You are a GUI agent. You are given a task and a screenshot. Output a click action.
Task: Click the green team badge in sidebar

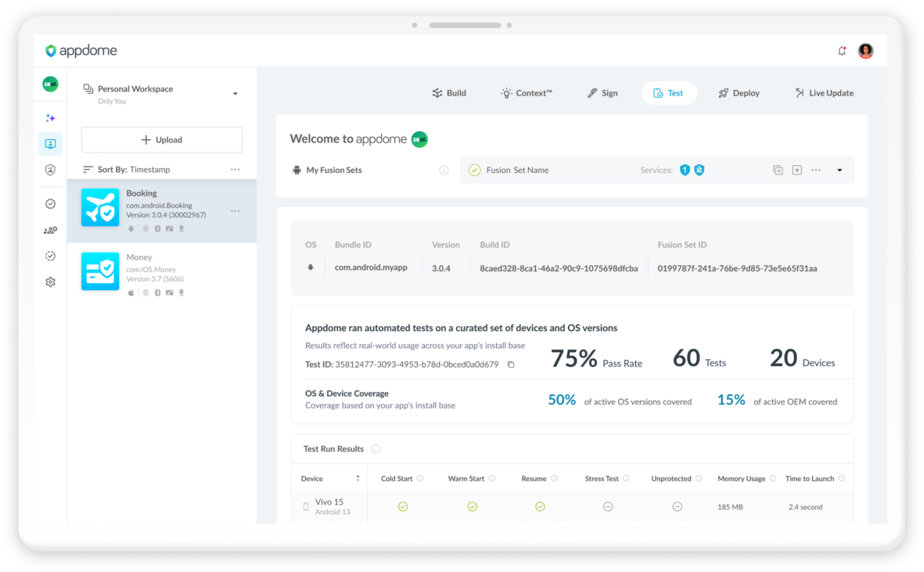point(51,85)
